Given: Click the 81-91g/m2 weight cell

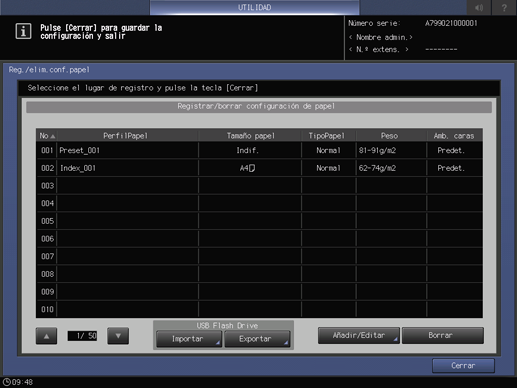Looking at the screenshot, I should 391,150.
